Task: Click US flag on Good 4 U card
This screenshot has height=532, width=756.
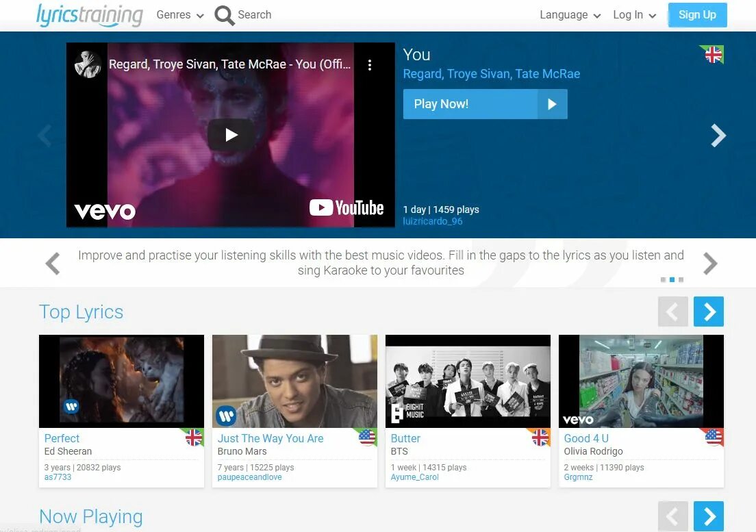Action: [x=714, y=437]
